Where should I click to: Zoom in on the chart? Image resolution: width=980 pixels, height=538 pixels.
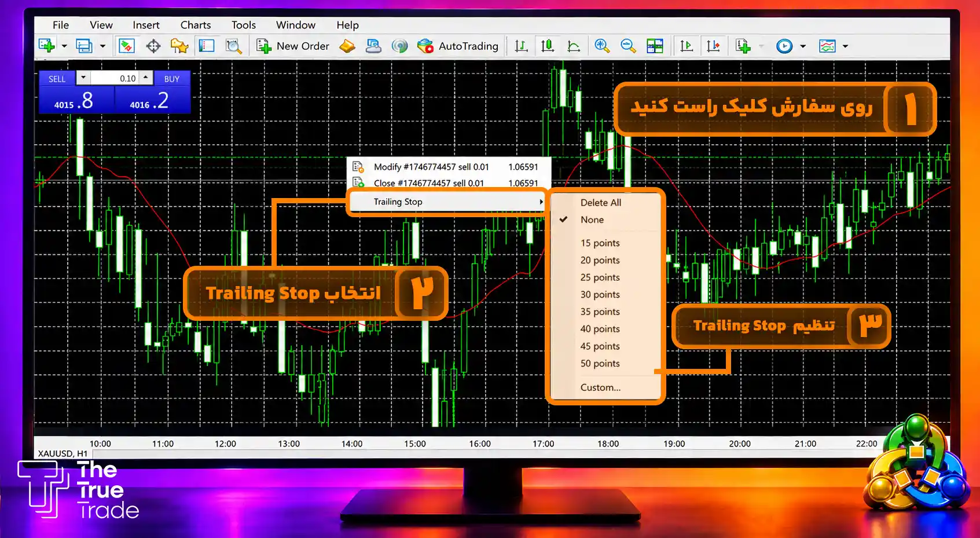tap(602, 46)
